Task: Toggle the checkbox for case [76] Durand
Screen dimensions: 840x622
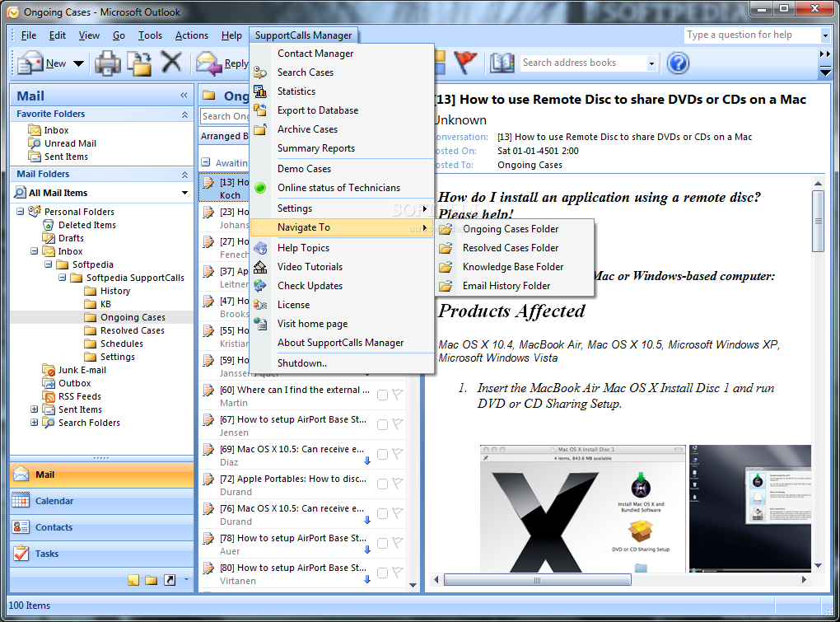Action: [x=382, y=514]
